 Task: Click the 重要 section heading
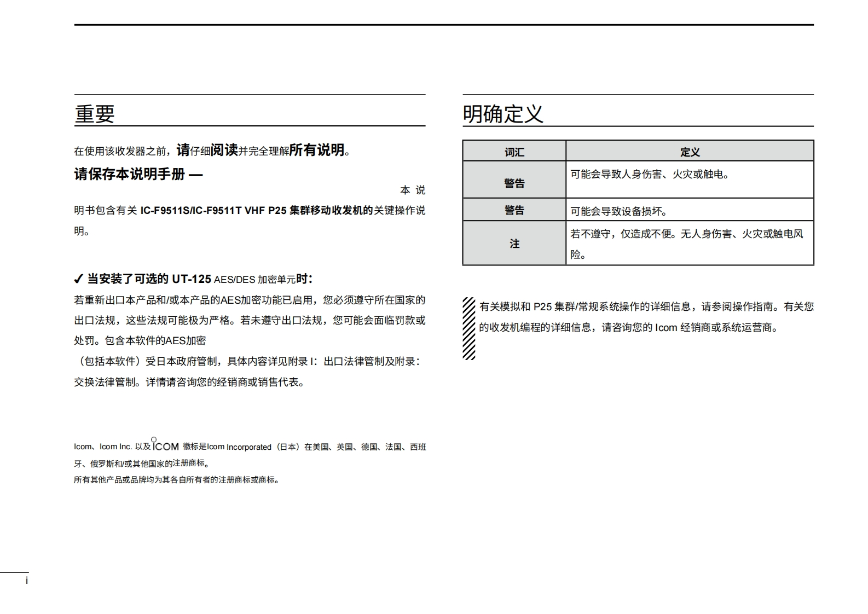coord(95,114)
